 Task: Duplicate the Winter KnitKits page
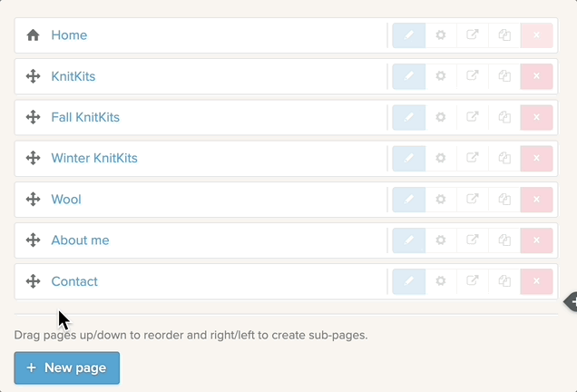[504, 158]
